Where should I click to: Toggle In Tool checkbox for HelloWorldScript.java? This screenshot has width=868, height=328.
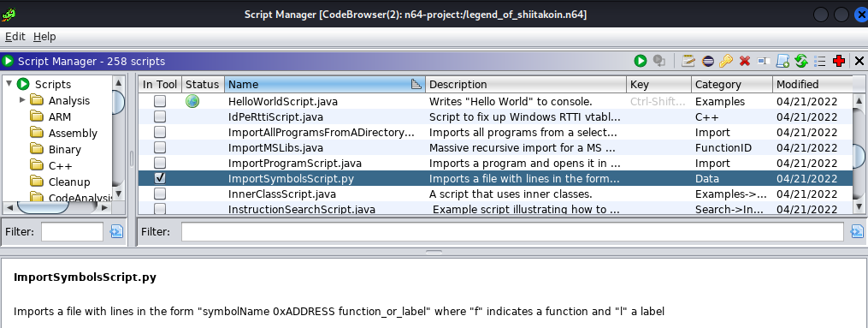coord(160,101)
